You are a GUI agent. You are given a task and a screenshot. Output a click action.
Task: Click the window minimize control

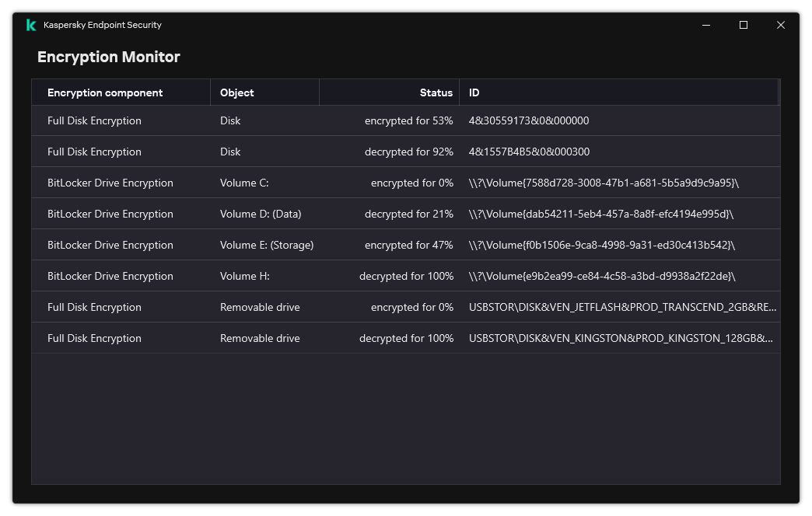(705, 25)
